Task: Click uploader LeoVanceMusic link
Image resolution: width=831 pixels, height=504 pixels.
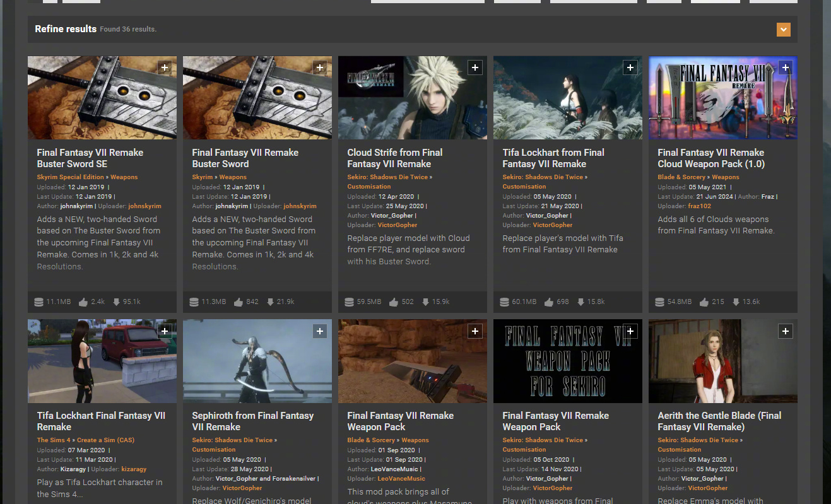Action: (401, 479)
